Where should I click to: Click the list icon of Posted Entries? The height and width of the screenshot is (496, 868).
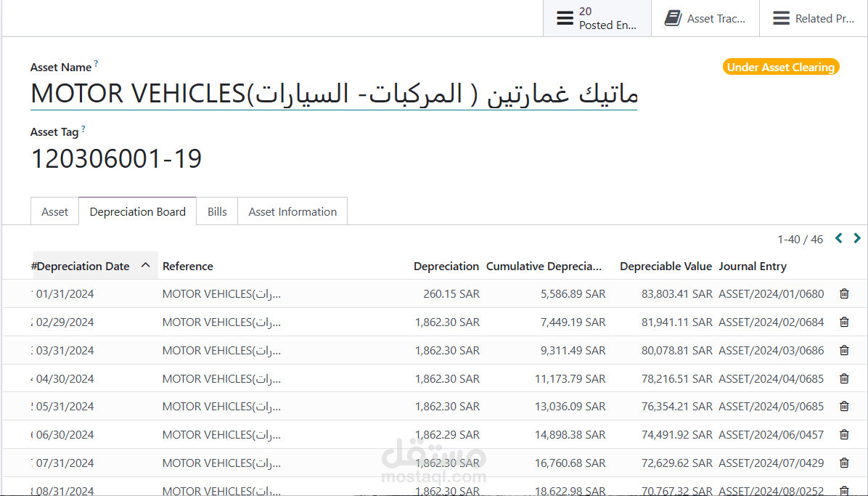(x=565, y=18)
